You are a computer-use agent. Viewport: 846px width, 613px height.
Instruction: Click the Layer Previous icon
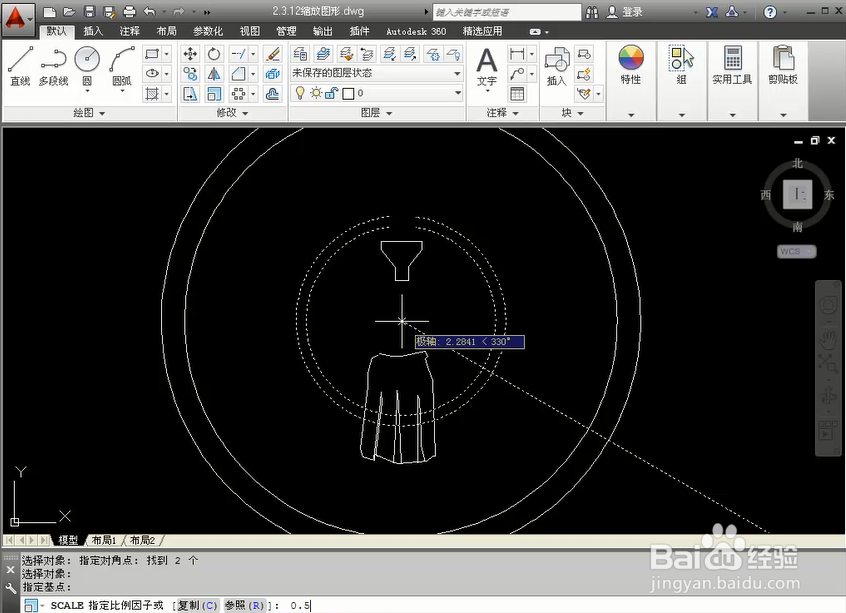(367, 54)
